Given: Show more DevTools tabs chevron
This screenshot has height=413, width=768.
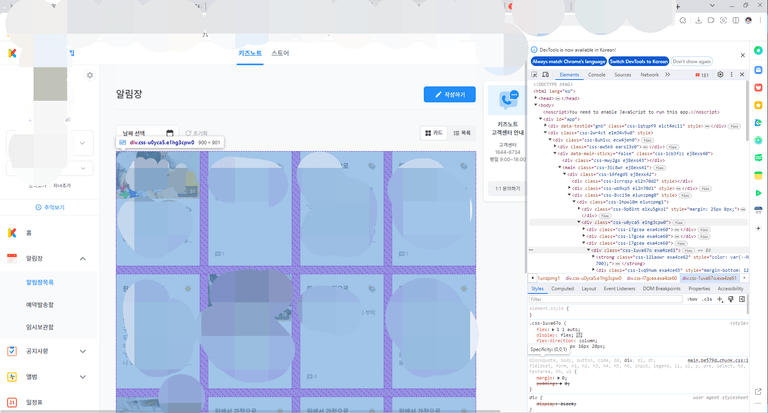Looking at the screenshot, I should 667,75.
